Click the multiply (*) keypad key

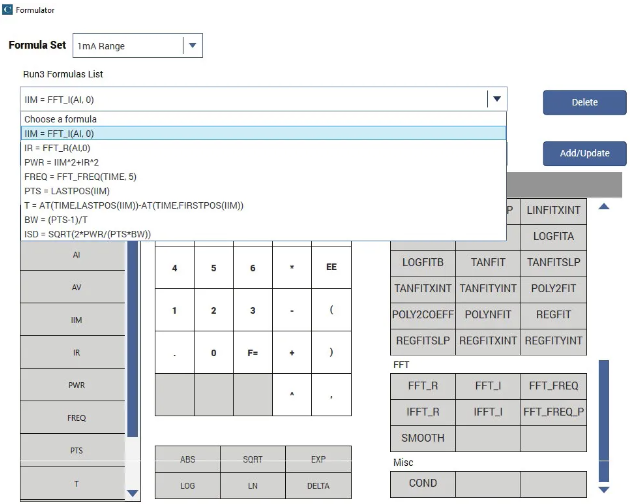pos(292,267)
